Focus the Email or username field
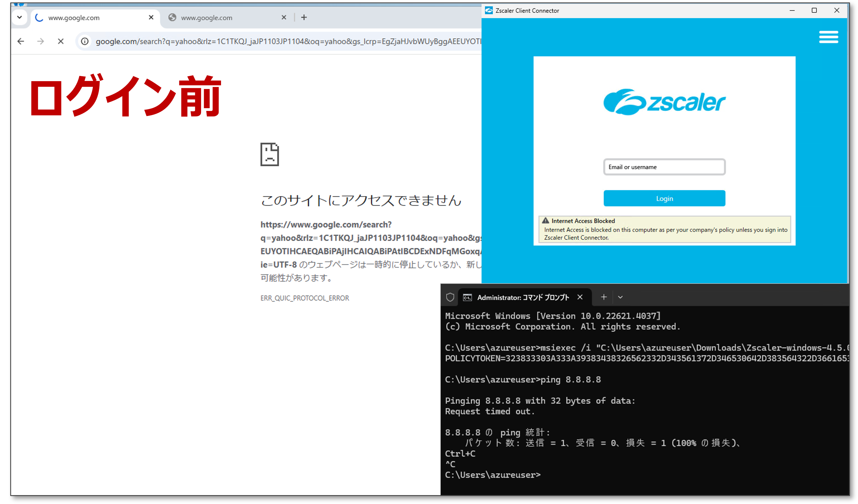 pyautogui.click(x=664, y=167)
